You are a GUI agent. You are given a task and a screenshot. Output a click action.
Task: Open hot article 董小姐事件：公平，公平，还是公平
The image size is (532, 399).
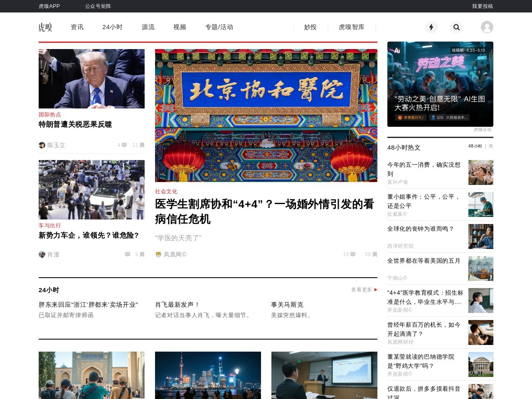click(424, 201)
